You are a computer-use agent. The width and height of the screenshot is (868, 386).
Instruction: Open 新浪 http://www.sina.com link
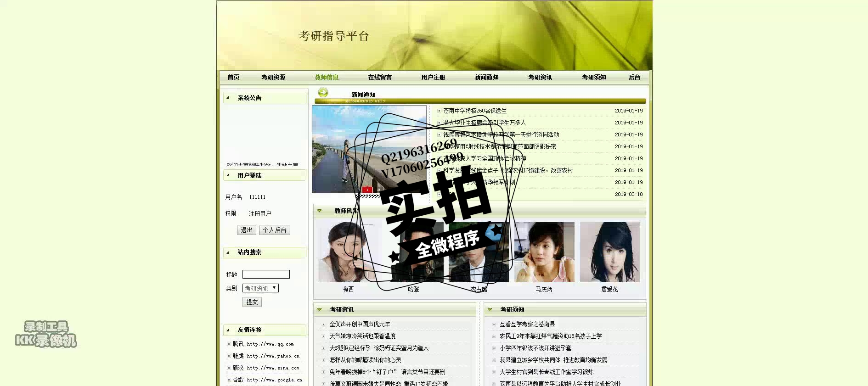point(266,368)
